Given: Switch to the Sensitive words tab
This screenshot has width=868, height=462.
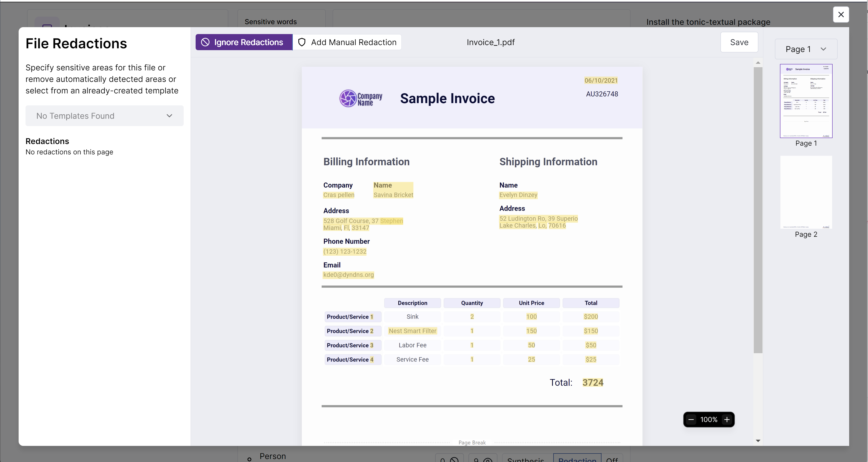Looking at the screenshot, I should pyautogui.click(x=270, y=22).
